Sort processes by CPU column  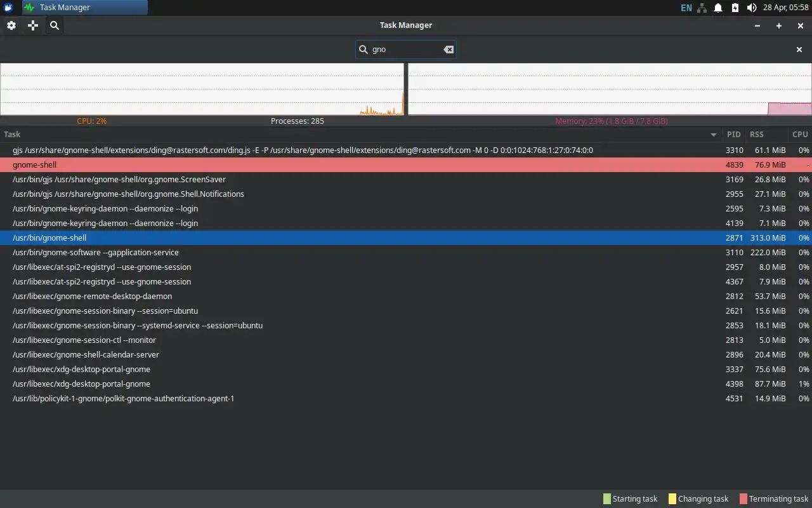coord(800,134)
